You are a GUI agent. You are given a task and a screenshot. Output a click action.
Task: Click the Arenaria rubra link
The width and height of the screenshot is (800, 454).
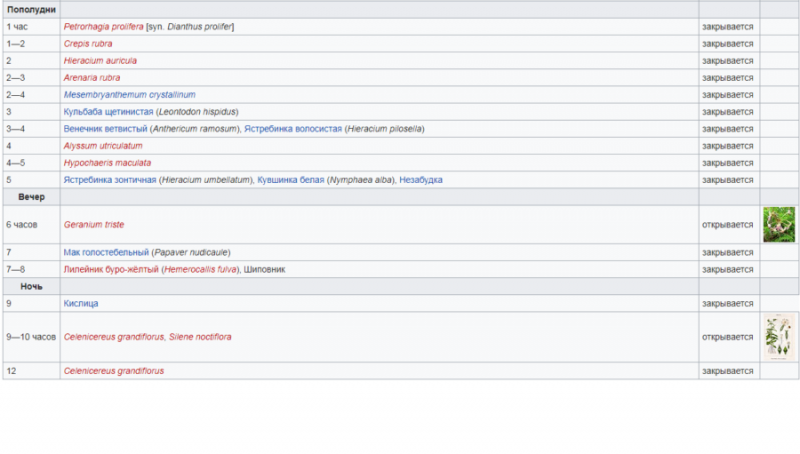tap(92, 78)
